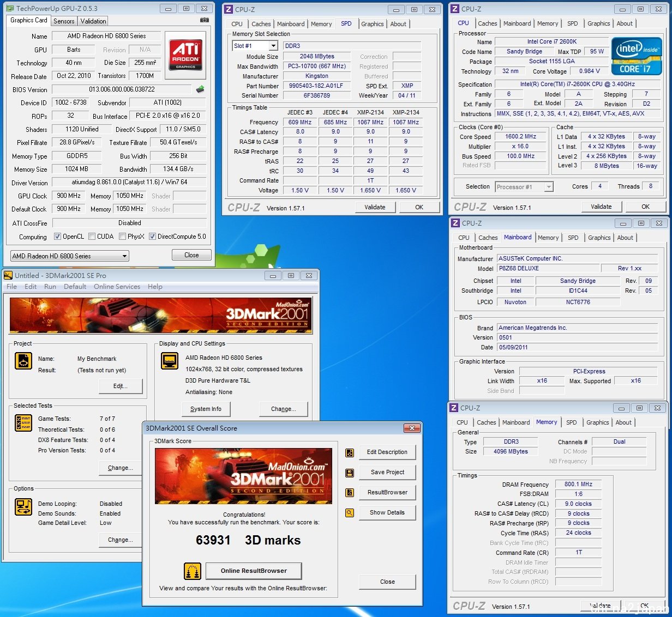
Task: Click Change... under Options
Action: tap(121, 540)
